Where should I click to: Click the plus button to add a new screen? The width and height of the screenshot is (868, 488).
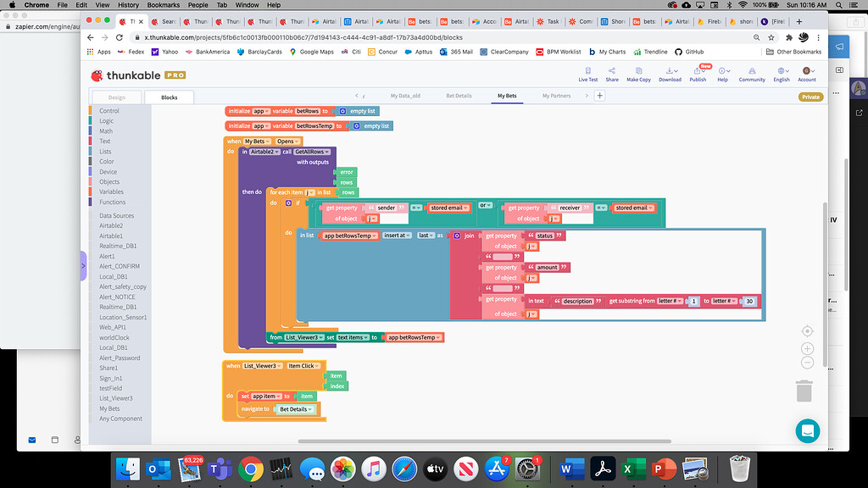pos(599,96)
